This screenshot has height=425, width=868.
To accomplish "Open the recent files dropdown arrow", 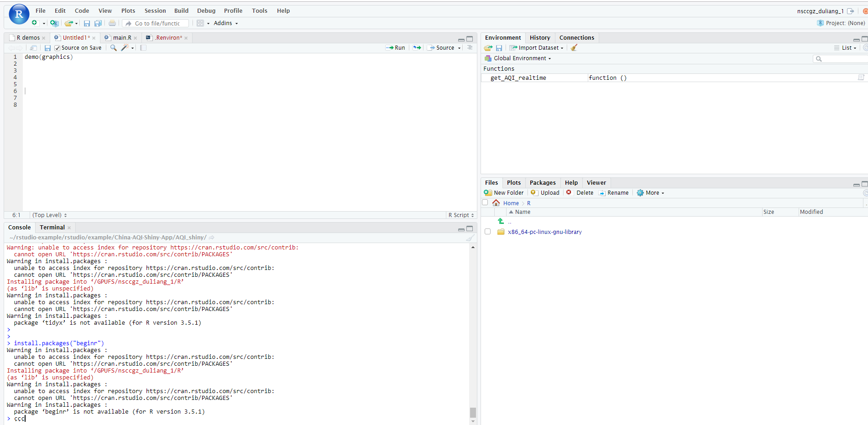I will 76,23.
